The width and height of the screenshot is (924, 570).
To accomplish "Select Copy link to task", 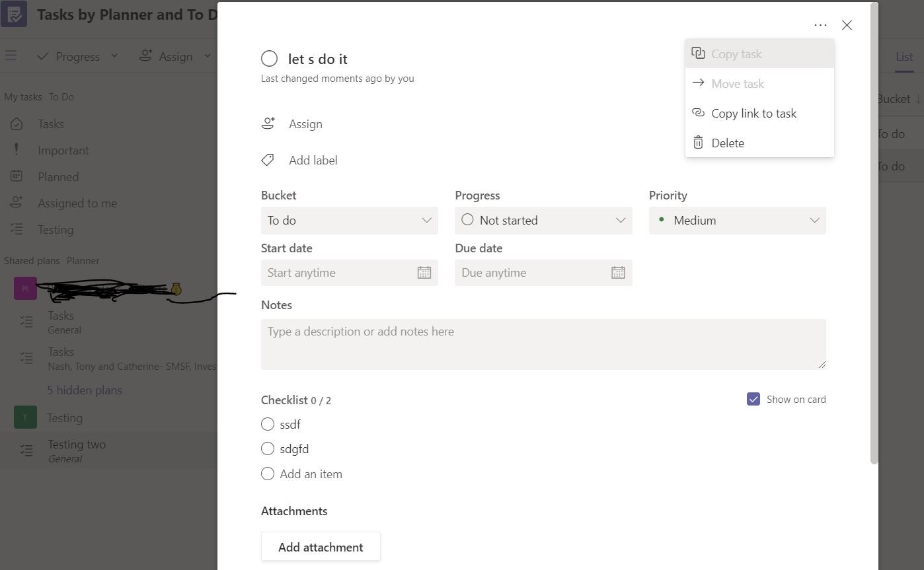I will pos(759,113).
